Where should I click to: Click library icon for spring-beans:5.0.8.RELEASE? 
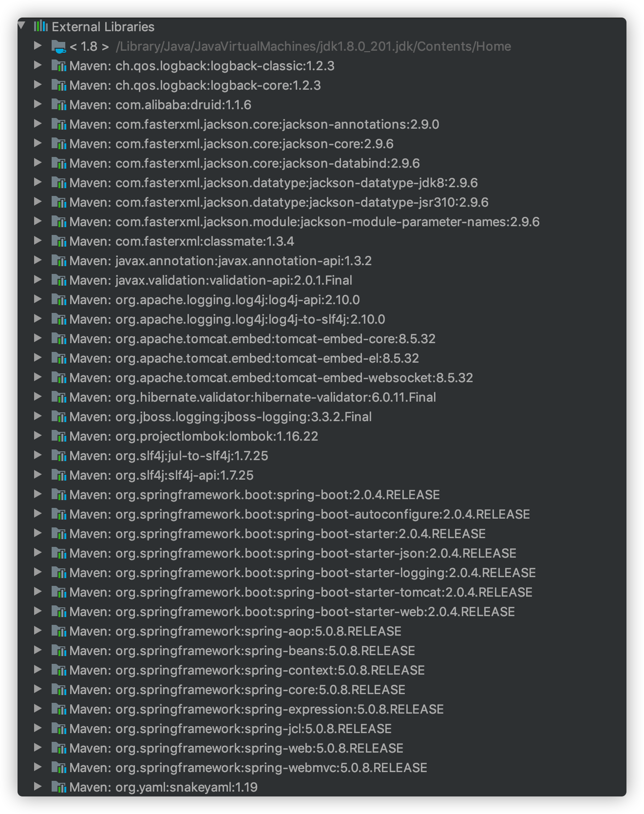pos(58,651)
